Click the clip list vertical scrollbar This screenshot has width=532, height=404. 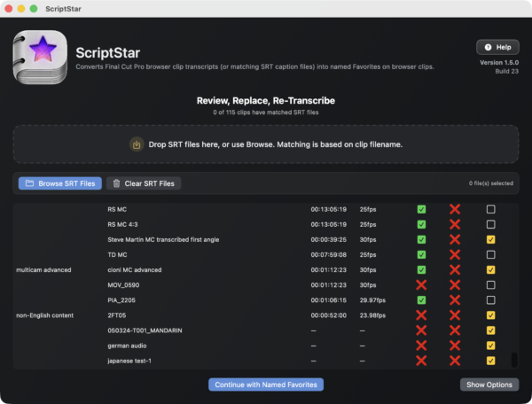(514, 360)
